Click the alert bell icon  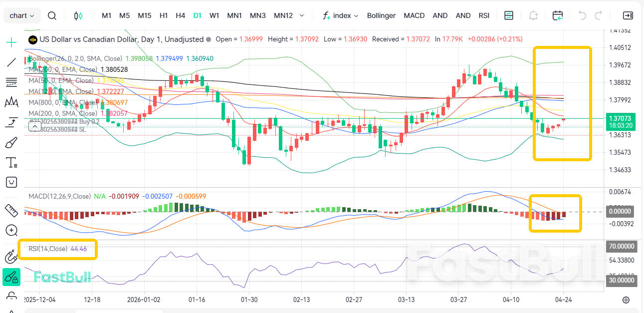[x=533, y=15]
